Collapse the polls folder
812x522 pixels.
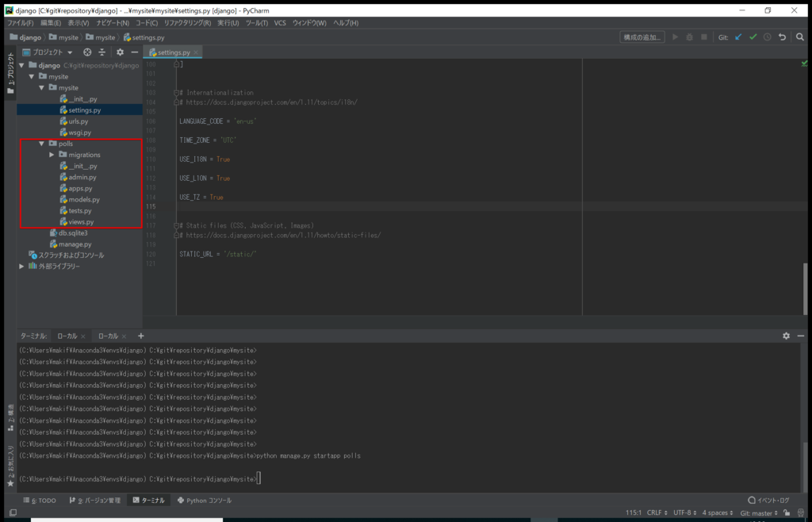tap(41, 144)
